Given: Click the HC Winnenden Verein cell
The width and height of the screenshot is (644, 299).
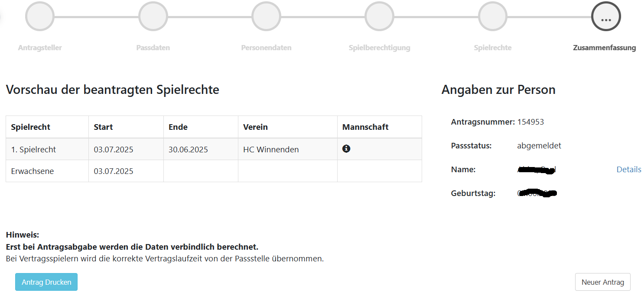Looking at the screenshot, I should (x=271, y=150).
